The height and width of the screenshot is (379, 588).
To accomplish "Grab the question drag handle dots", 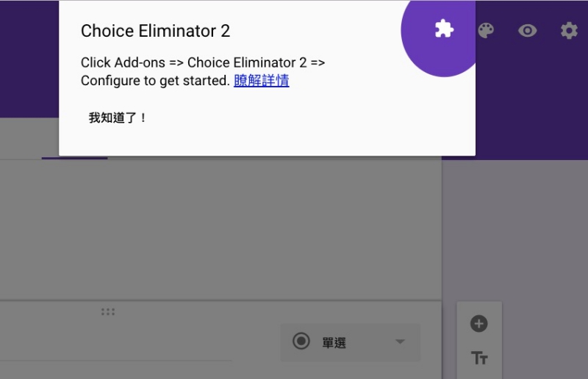I will 108,311.
